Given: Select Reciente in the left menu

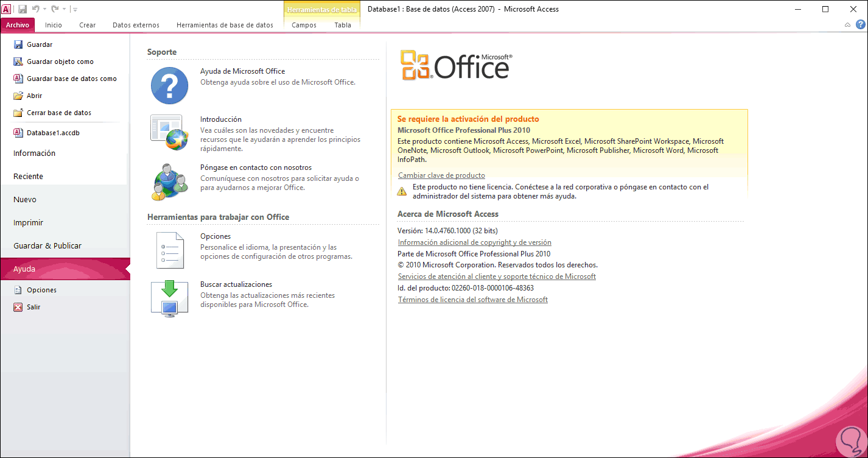Looking at the screenshot, I should pyautogui.click(x=65, y=177).
